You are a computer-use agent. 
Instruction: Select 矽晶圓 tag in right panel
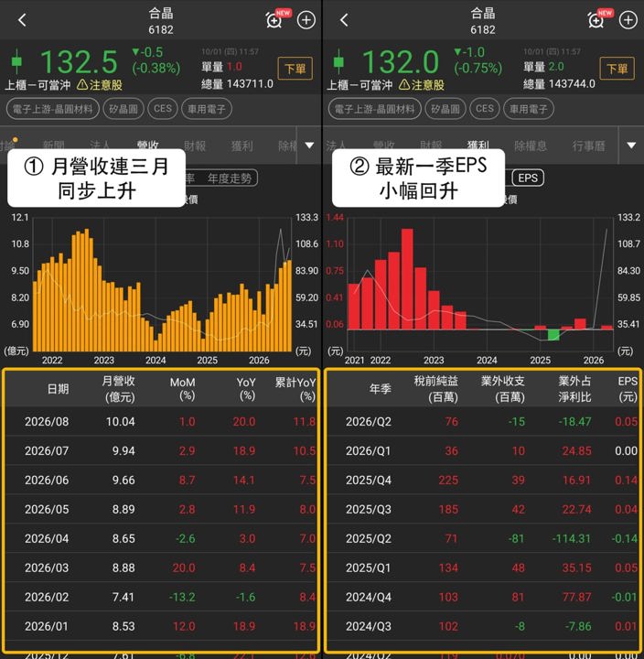click(445, 109)
